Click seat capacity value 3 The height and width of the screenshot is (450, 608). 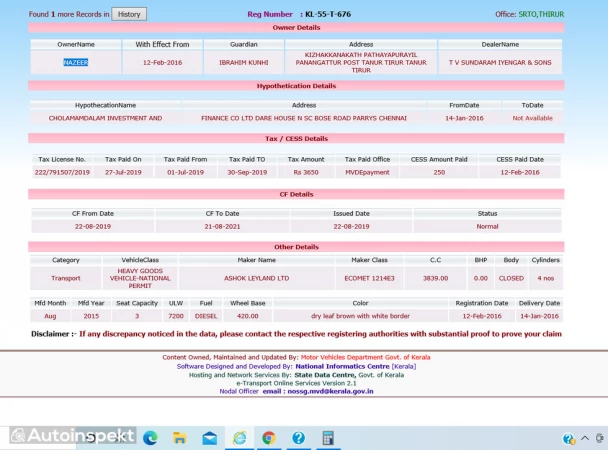pyautogui.click(x=137, y=316)
